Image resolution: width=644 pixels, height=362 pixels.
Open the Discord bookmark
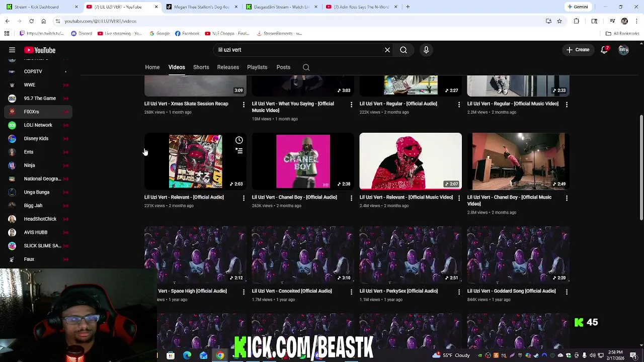point(82,34)
